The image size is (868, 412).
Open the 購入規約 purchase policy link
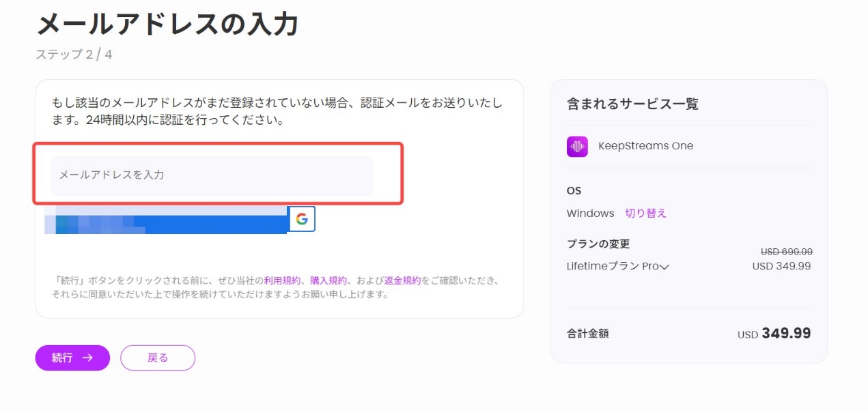[x=328, y=280]
